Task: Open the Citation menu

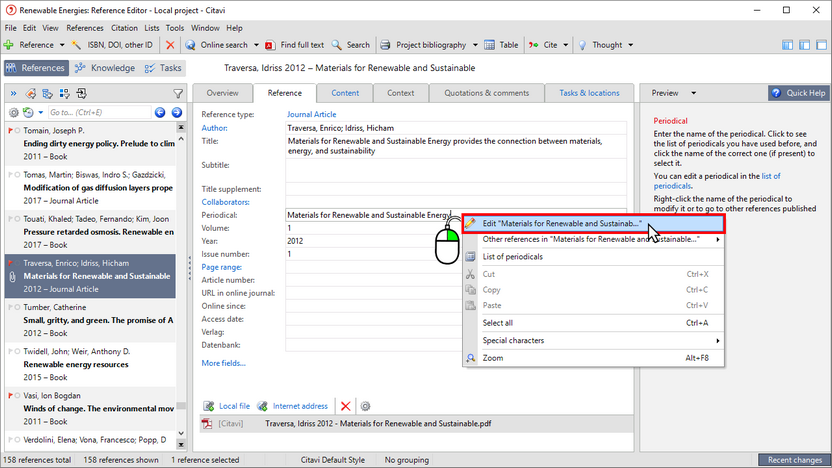Action: click(x=124, y=28)
